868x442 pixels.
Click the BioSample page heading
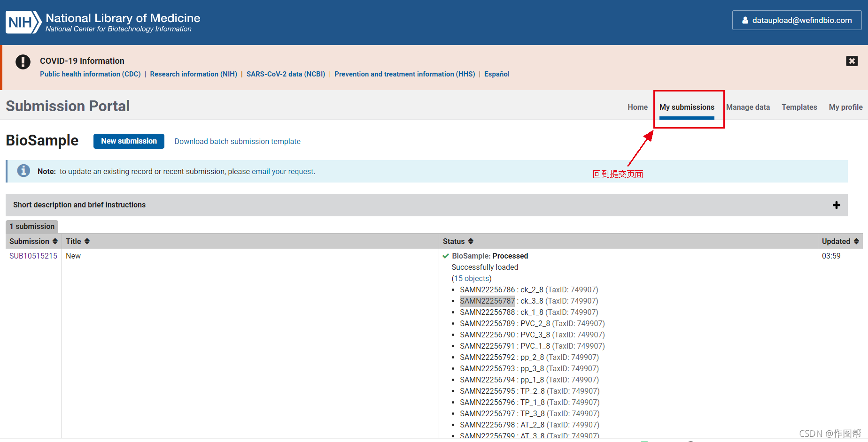pyautogui.click(x=42, y=140)
